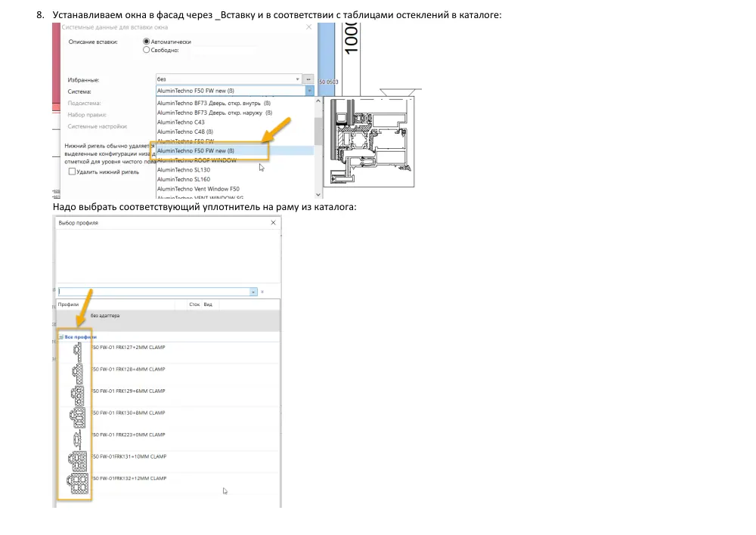756x535 pixels.
Task: Click the profile cross-section preview drawing
Action: pyautogui.click(x=369, y=142)
